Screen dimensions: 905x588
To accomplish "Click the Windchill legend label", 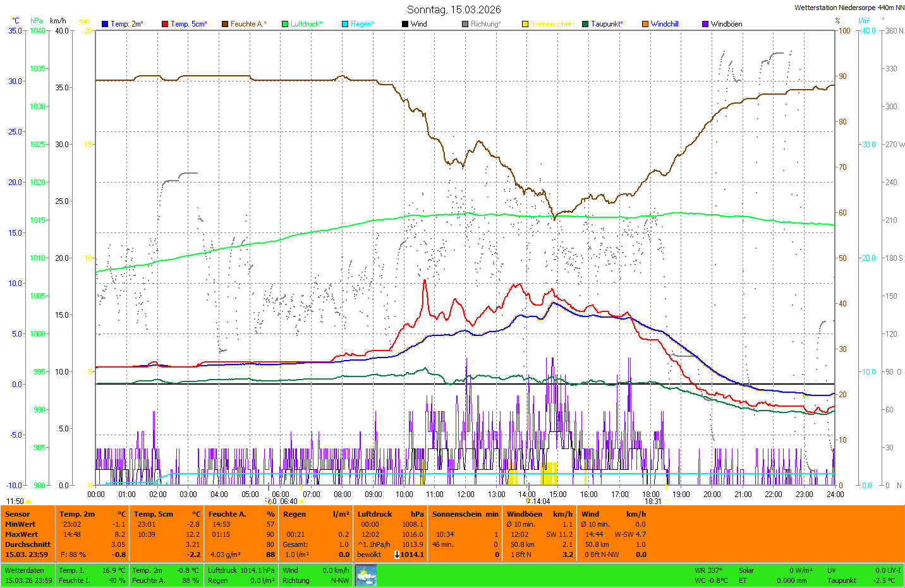I will pos(664,24).
